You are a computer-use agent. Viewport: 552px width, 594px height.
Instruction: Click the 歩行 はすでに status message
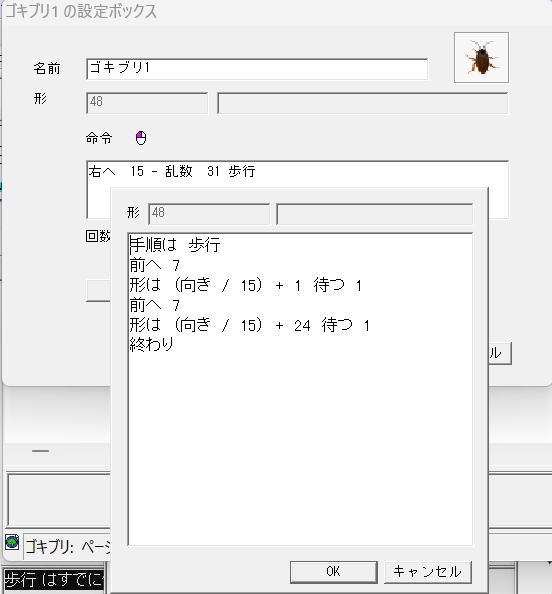pos(53,580)
